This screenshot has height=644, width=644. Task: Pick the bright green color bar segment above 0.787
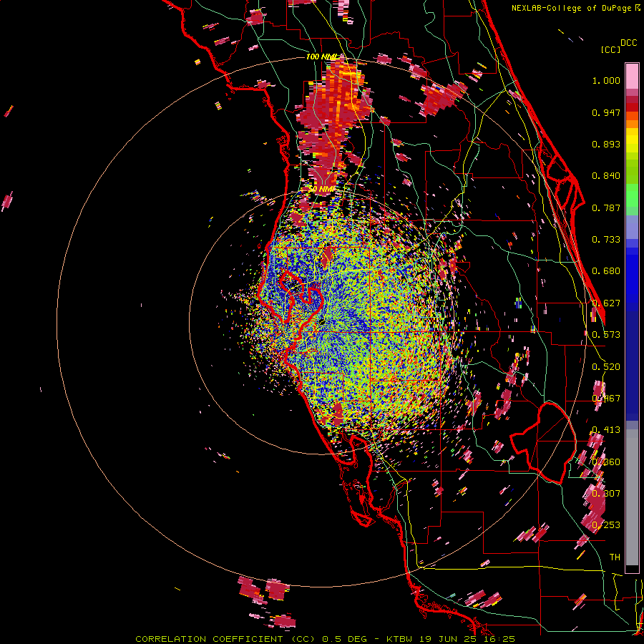point(632,195)
